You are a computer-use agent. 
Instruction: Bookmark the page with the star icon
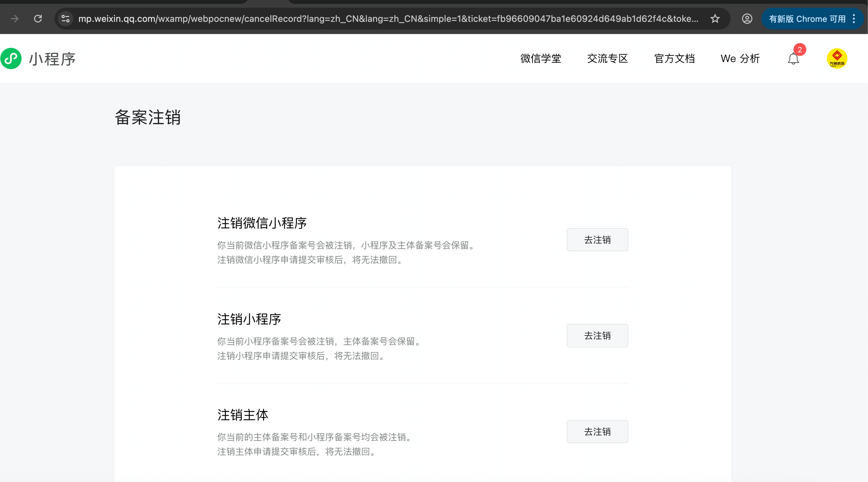(x=715, y=19)
